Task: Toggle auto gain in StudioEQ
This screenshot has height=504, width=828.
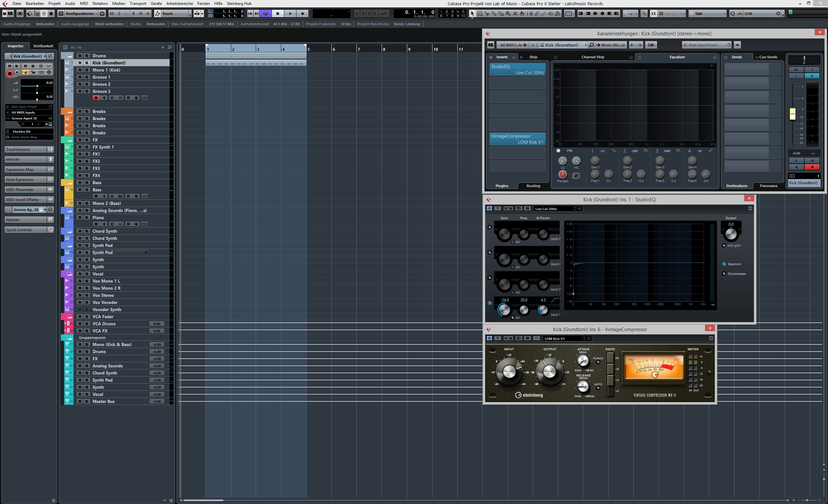Action: (x=724, y=245)
